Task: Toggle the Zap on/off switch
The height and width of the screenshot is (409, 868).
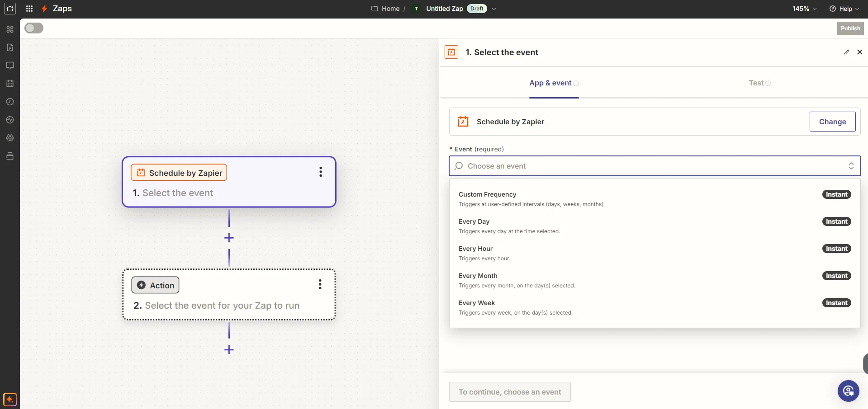Action: pos(34,28)
